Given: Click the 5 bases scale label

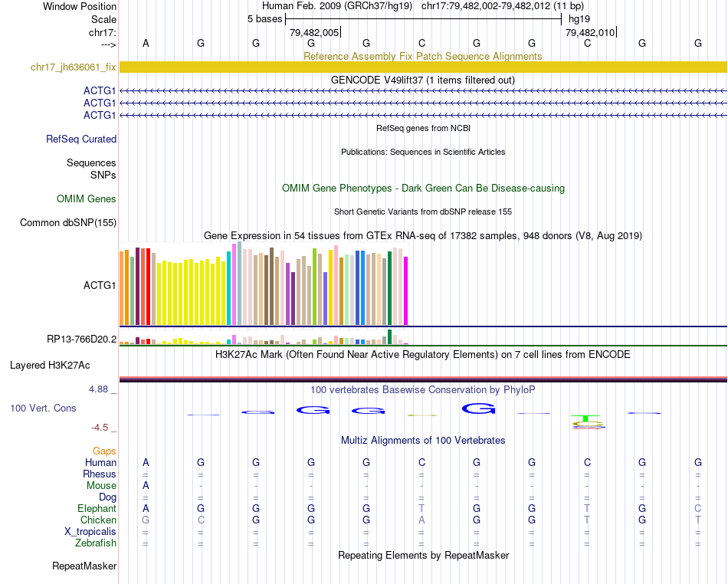Looking at the screenshot, I should (264, 19).
